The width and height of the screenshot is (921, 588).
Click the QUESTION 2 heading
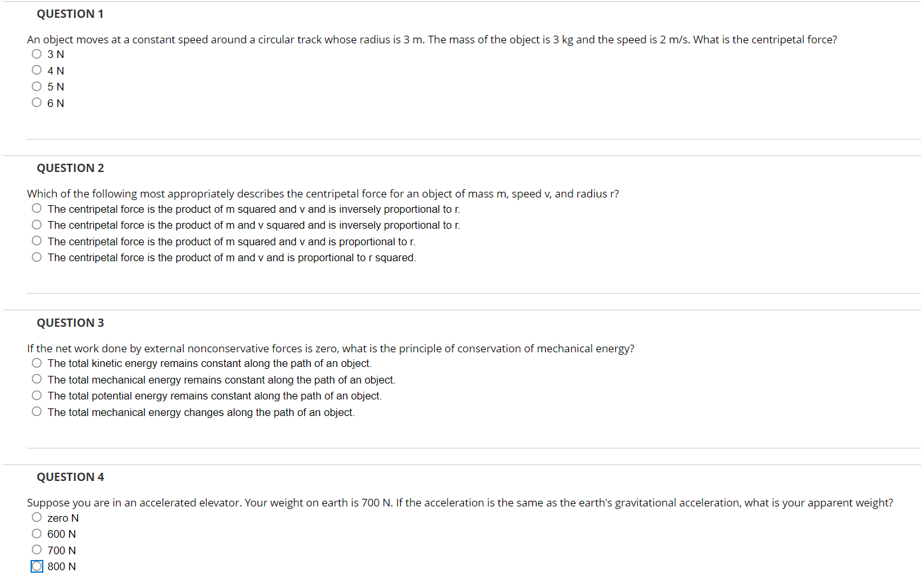tap(70, 168)
